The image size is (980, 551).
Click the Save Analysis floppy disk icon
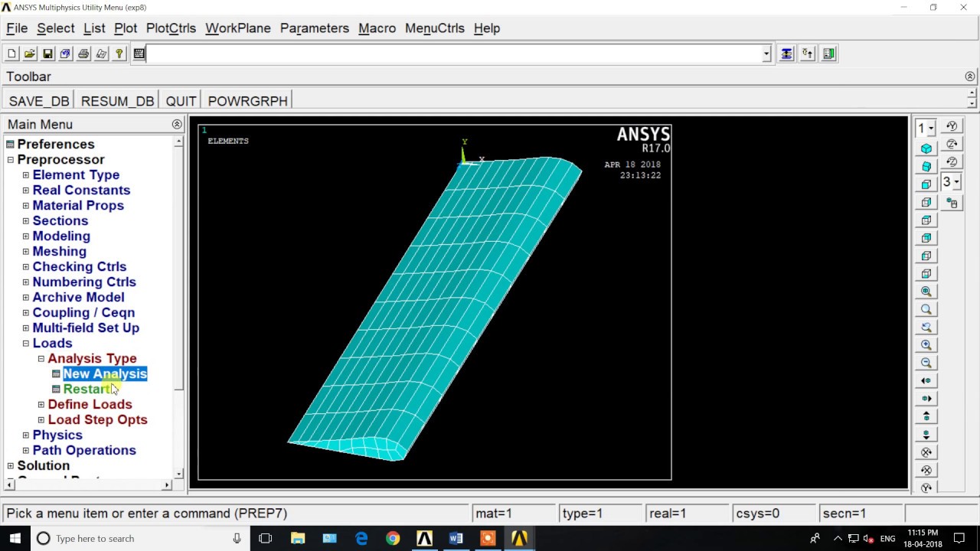pyautogui.click(x=47, y=54)
